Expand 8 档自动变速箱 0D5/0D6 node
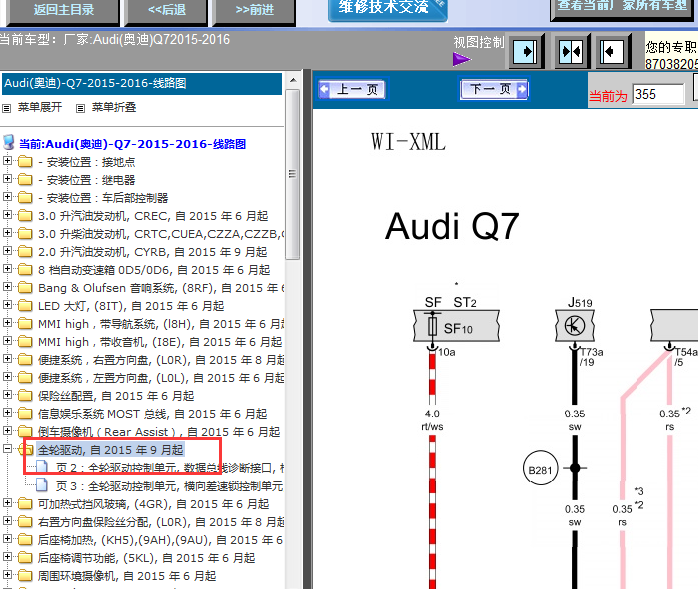Image resolution: width=698 pixels, height=589 pixels. pyautogui.click(x=7, y=268)
